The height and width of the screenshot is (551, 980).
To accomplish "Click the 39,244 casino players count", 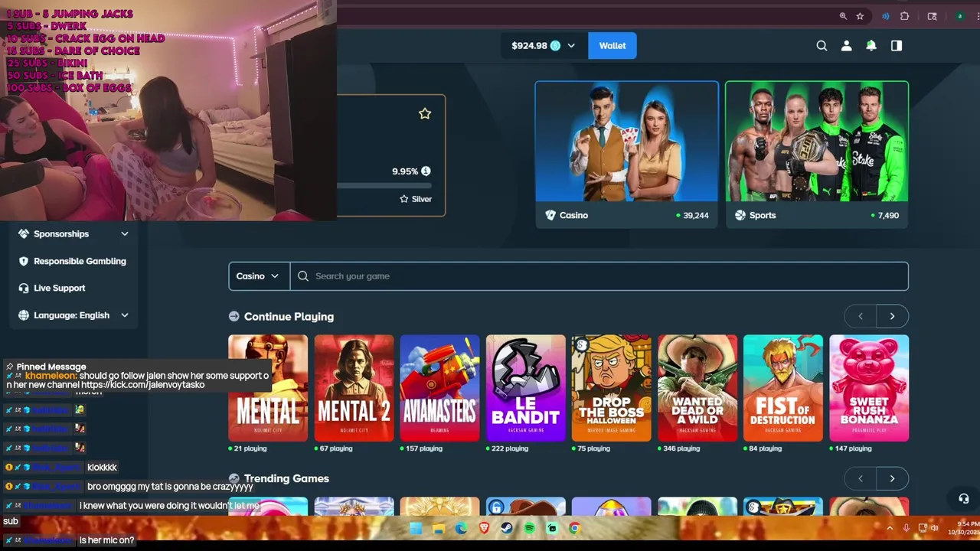I will coord(695,216).
